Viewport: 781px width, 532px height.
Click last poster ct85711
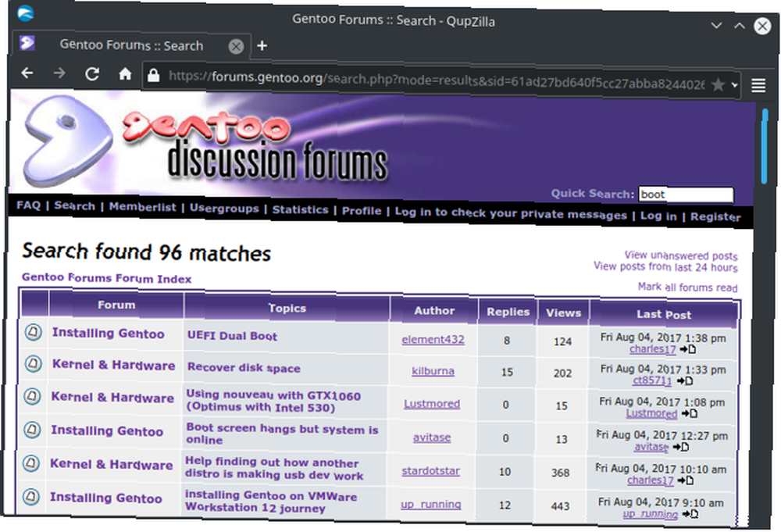pos(652,381)
